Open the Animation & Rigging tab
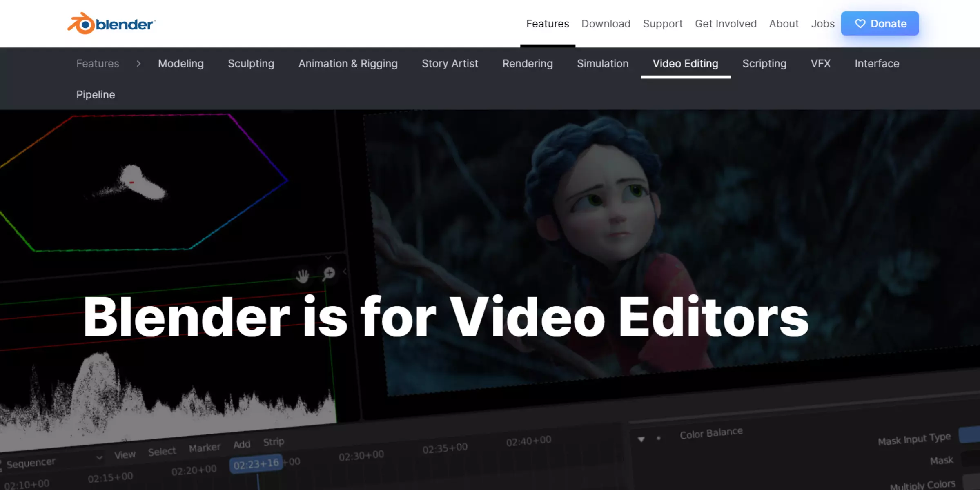 (348, 63)
